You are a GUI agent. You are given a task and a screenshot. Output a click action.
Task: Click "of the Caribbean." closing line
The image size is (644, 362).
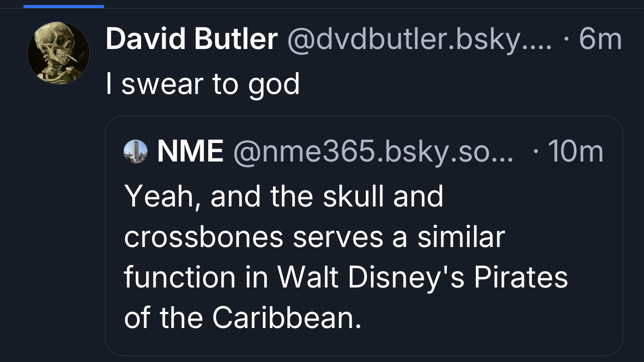pyautogui.click(x=242, y=317)
